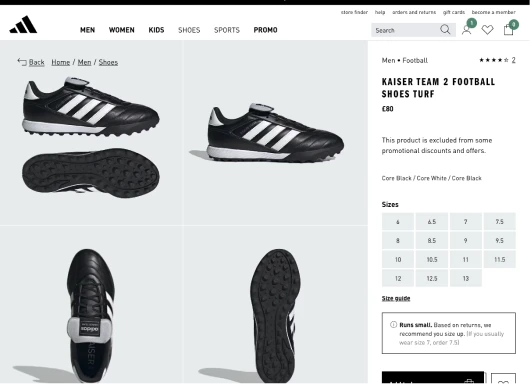Open the account profile icon
Screen dimensions: 530x384
pyautogui.click(x=466, y=30)
